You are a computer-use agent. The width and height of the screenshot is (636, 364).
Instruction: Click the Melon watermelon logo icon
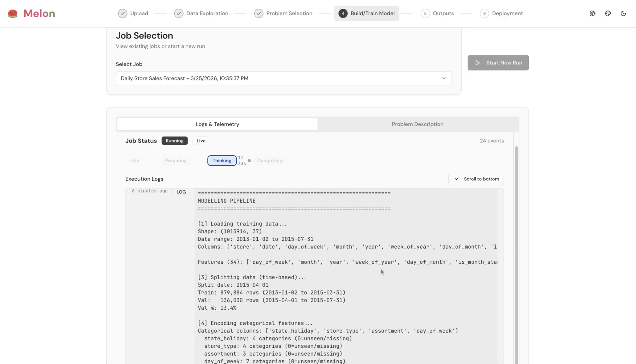13,14
